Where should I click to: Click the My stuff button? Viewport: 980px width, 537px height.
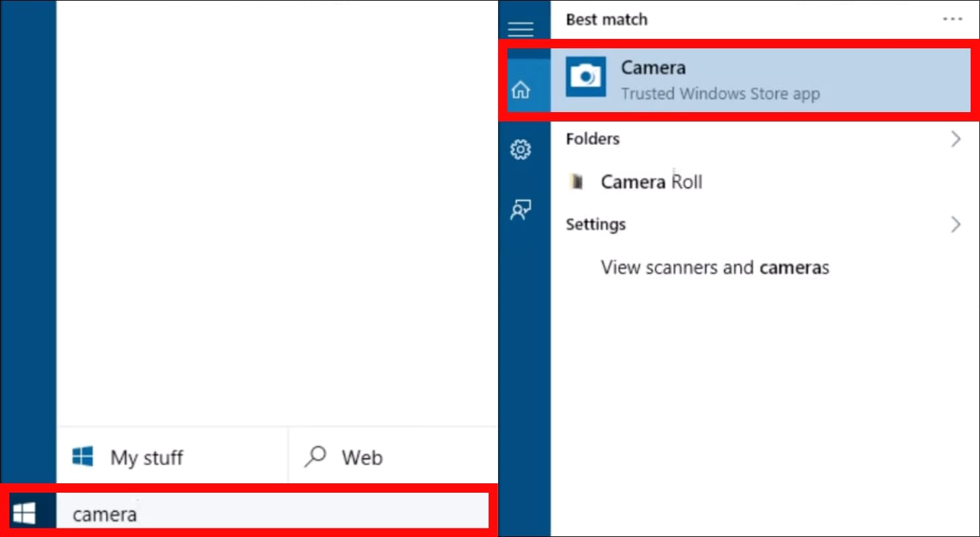click(x=146, y=456)
